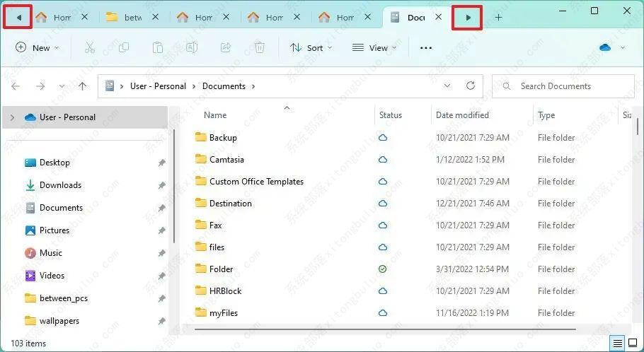This screenshot has width=644, height=352.
Task: Click the New button
Action: coord(37,47)
